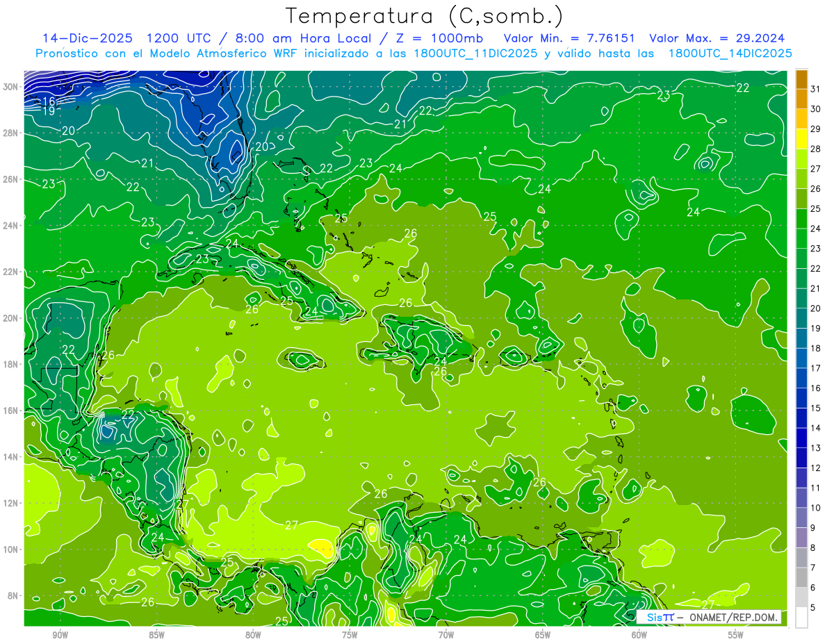Pick the yellow swatch between 28 and 29
The width and height of the screenshot is (834, 644).
pyautogui.click(x=801, y=139)
